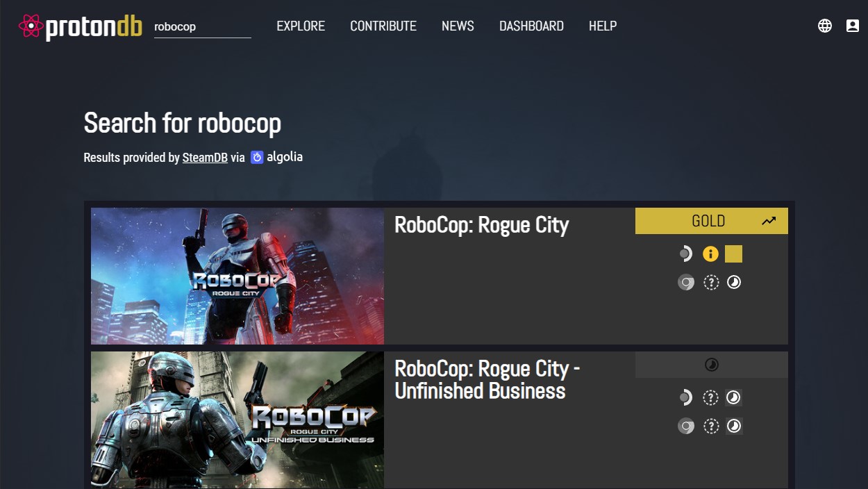This screenshot has width=868, height=489.
Task: Open the HELP menu
Action: point(603,26)
